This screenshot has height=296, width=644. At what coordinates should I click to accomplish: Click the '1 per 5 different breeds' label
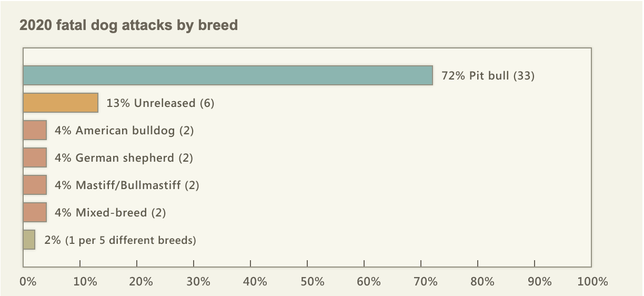click(x=130, y=240)
